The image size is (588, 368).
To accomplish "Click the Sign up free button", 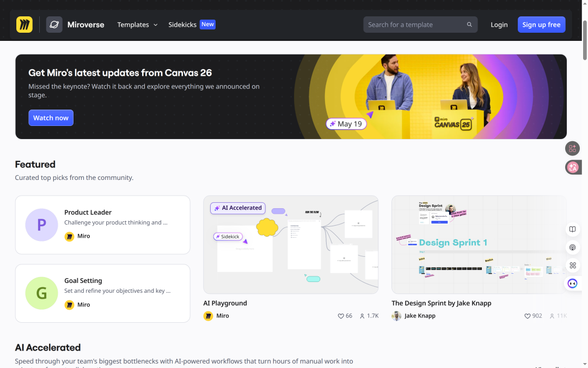I will [542, 25].
